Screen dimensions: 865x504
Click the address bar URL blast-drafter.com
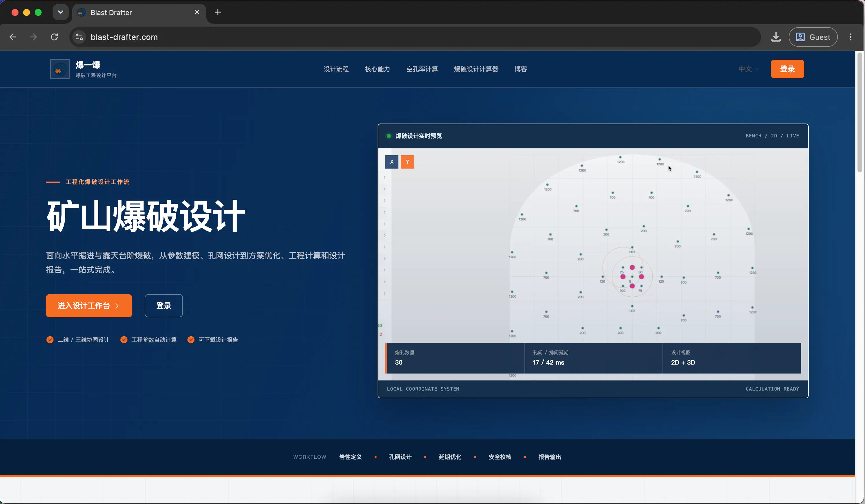124,37
